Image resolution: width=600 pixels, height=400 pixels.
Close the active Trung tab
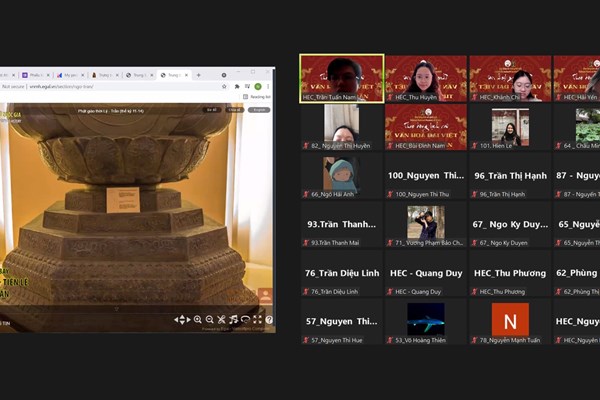(x=186, y=75)
